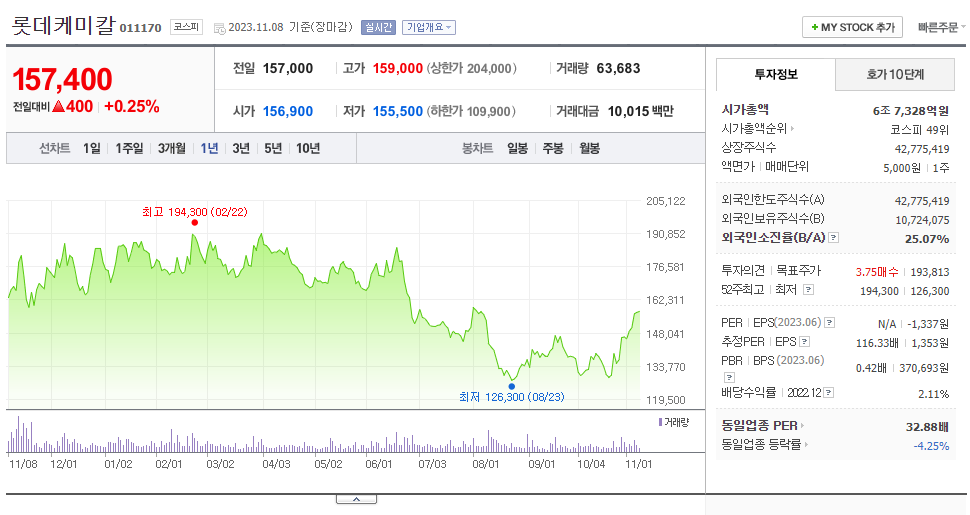Click the red up-triangle next to 400
This screenshot has width=970, height=515.
point(59,106)
